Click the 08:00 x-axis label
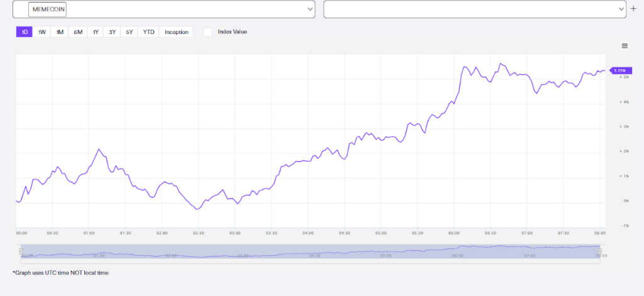 (x=600, y=233)
